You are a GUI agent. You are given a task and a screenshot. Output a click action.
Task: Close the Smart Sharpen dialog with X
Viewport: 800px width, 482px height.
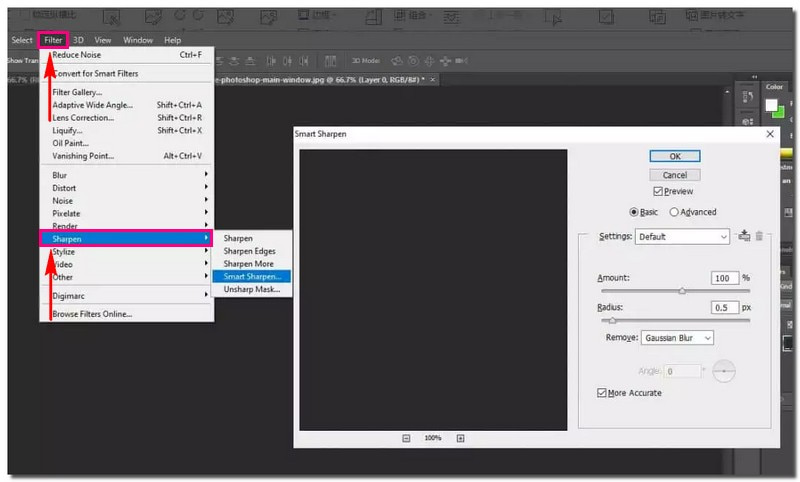(769, 133)
